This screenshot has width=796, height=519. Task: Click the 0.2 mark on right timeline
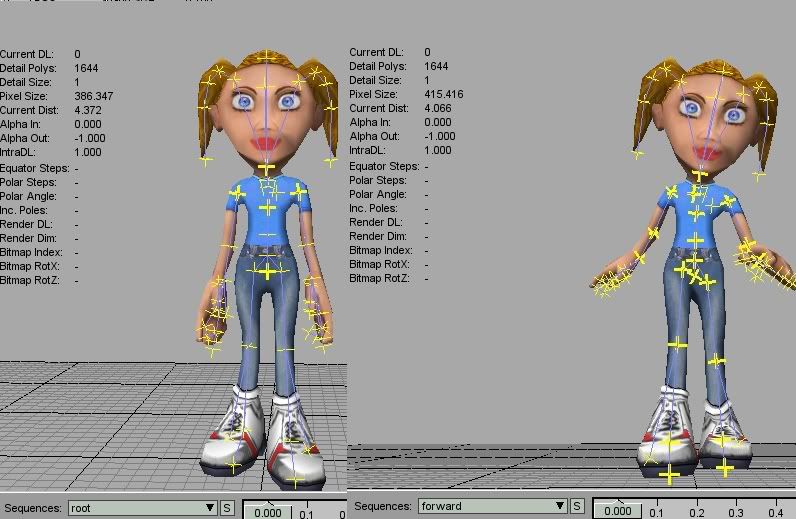point(696,513)
